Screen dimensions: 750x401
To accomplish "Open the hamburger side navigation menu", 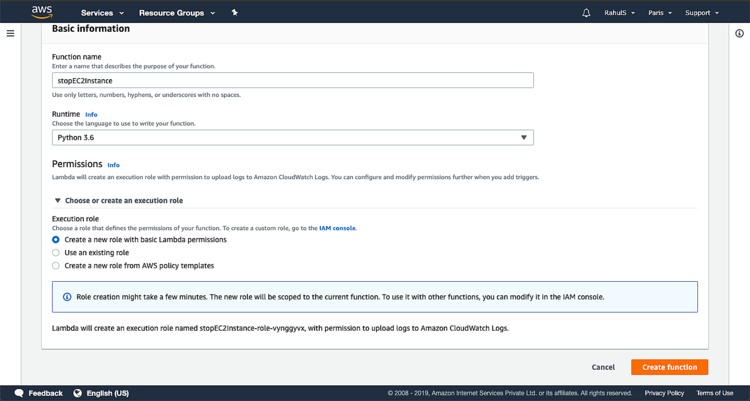I will pos(10,33).
